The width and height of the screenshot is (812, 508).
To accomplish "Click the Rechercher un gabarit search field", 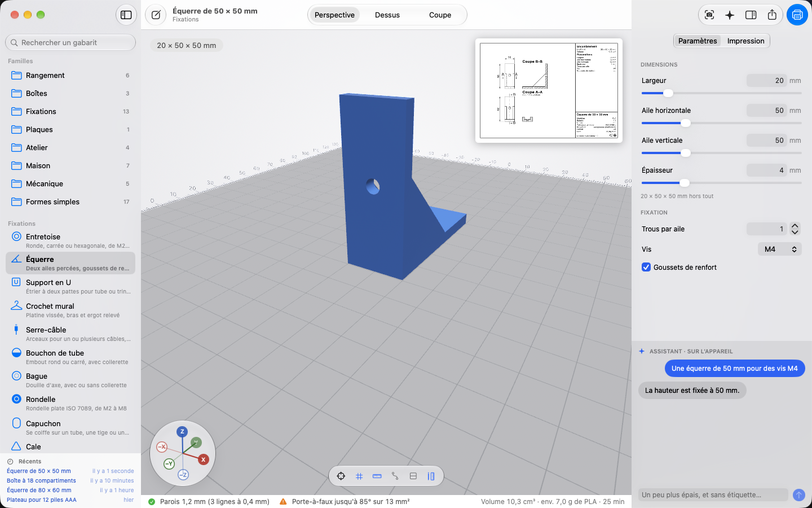I will (x=70, y=42).
